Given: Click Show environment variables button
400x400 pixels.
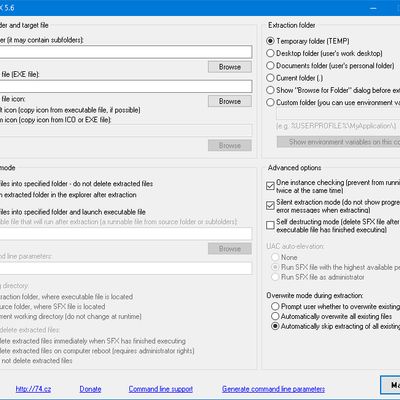Looking at the screenshot, I should [338, 142].
